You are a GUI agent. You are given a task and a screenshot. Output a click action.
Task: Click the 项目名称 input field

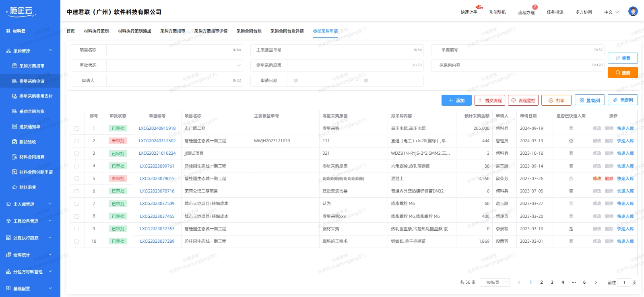tap(169, 50)
